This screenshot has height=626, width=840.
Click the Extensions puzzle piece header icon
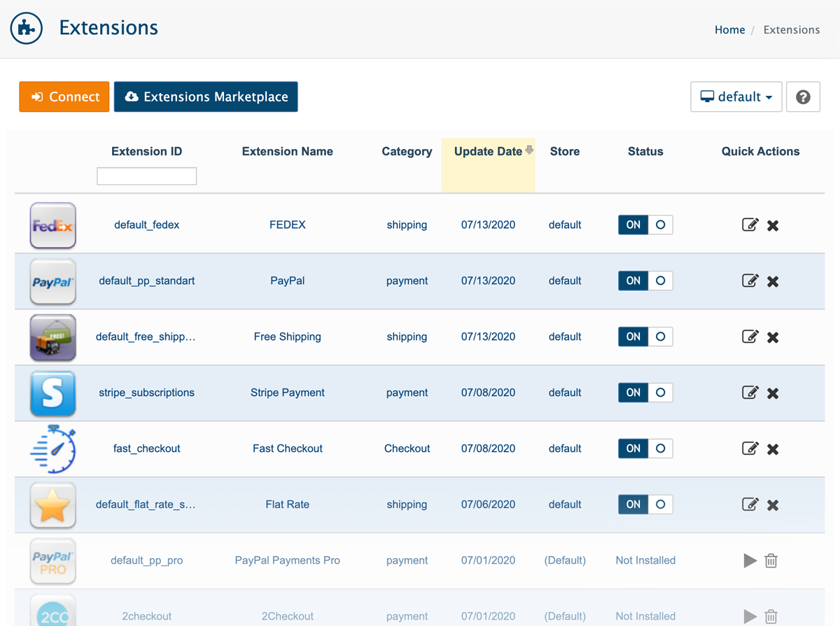click(27, 29)
